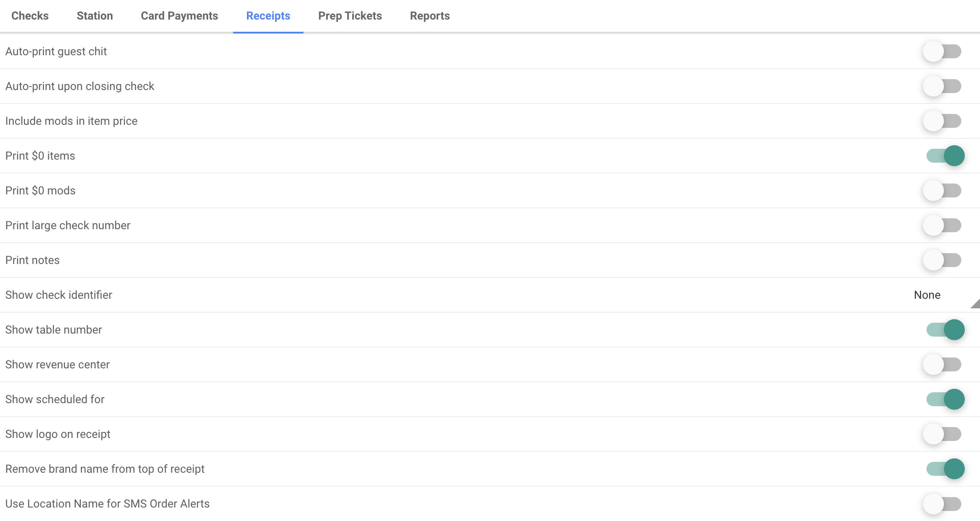Viewport: 980px width, 521px height.
Task: Disable the Show scheduled for switch
Action: pos(946,399)
